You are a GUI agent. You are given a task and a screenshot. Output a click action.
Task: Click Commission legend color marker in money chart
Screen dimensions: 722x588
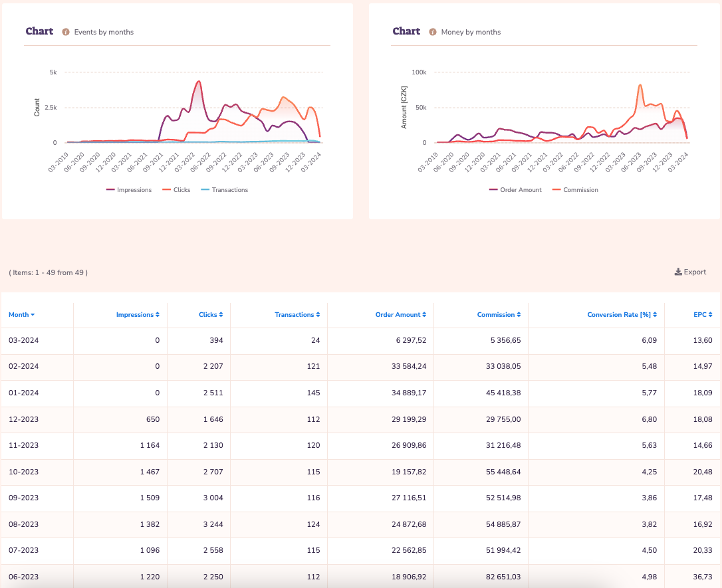556,190
